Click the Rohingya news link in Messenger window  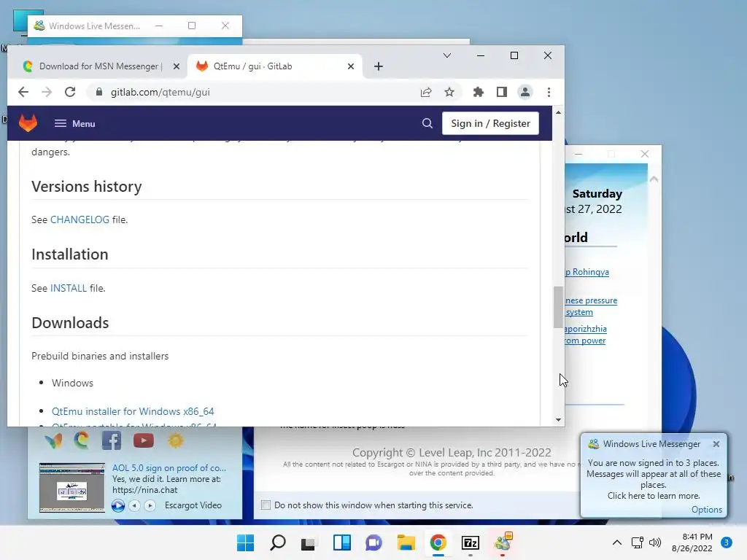[x=587, y=272]
